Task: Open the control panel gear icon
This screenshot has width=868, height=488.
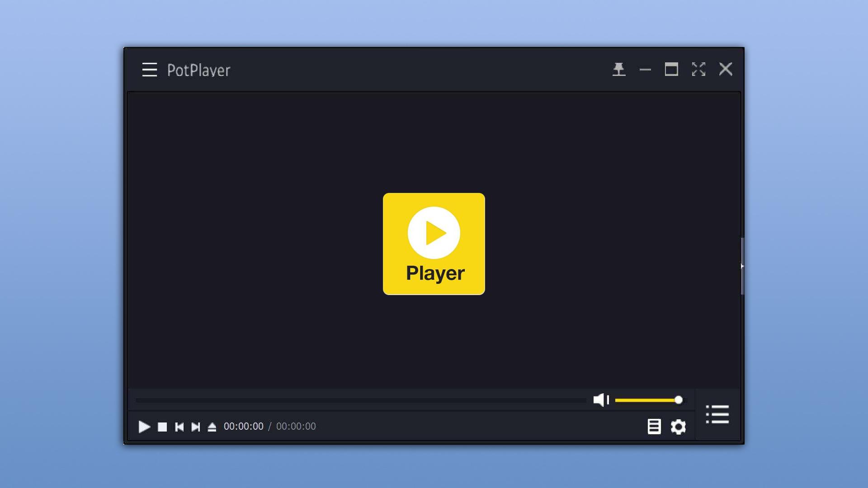Action: [x=678, y=427]
